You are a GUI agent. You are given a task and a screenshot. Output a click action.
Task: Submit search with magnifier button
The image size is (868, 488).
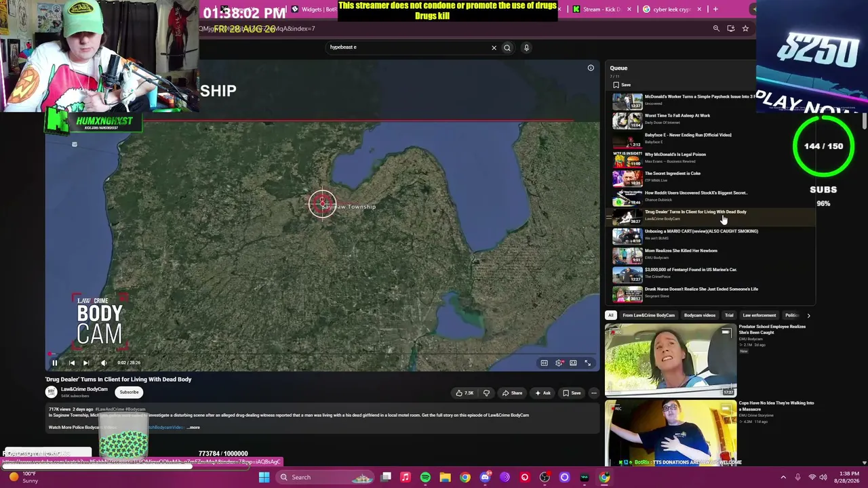click(x=507, y=47)
